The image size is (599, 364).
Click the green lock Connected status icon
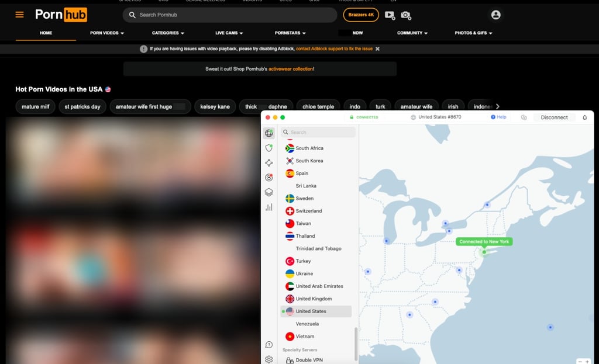pyautogui.click(x=352, y=117)
